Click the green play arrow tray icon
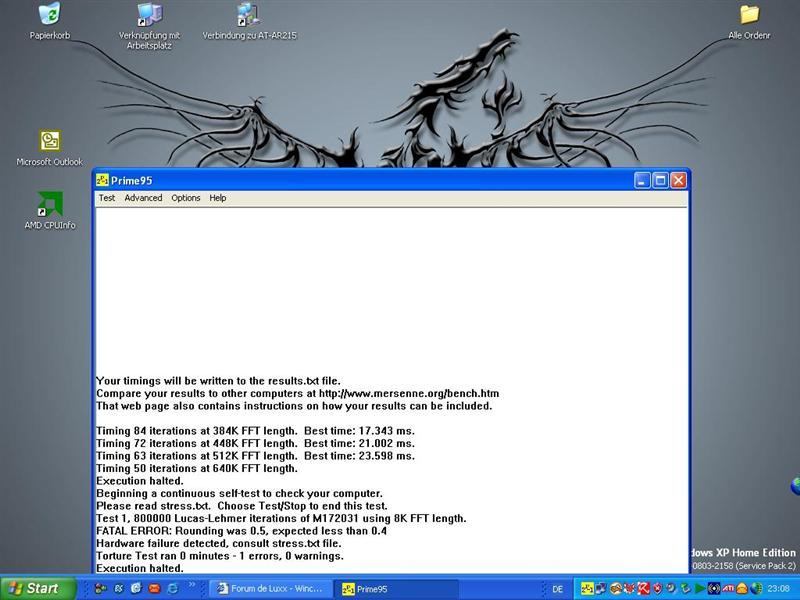800x600 pixels. 700,588
